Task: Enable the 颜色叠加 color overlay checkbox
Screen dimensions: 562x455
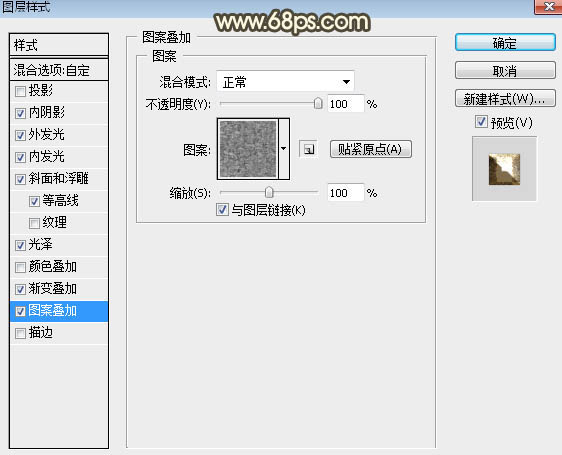Action: [20, 267]
